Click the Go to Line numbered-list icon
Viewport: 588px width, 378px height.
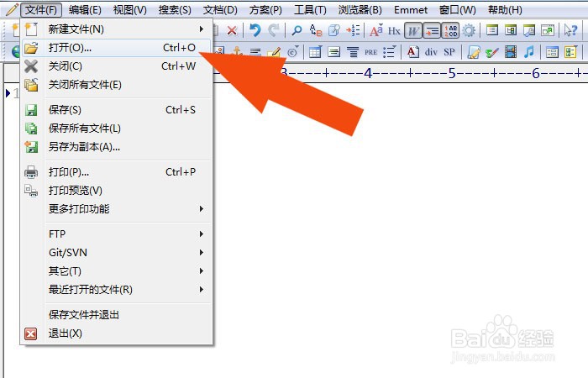(353, 30)
